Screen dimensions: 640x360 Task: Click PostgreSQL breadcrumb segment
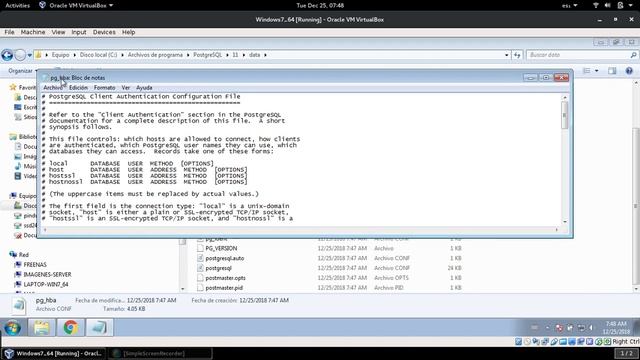tap(207, 55)
